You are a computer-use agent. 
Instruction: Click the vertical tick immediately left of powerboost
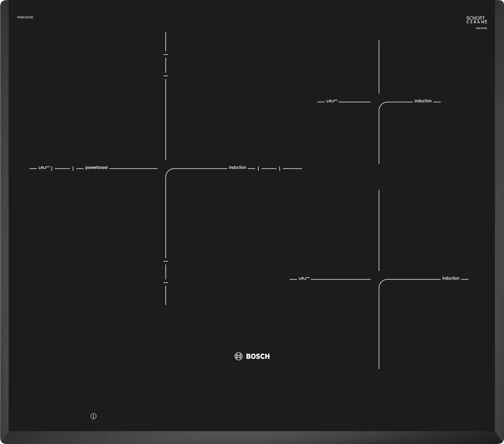pyautogui.click(x=73, y=169)
